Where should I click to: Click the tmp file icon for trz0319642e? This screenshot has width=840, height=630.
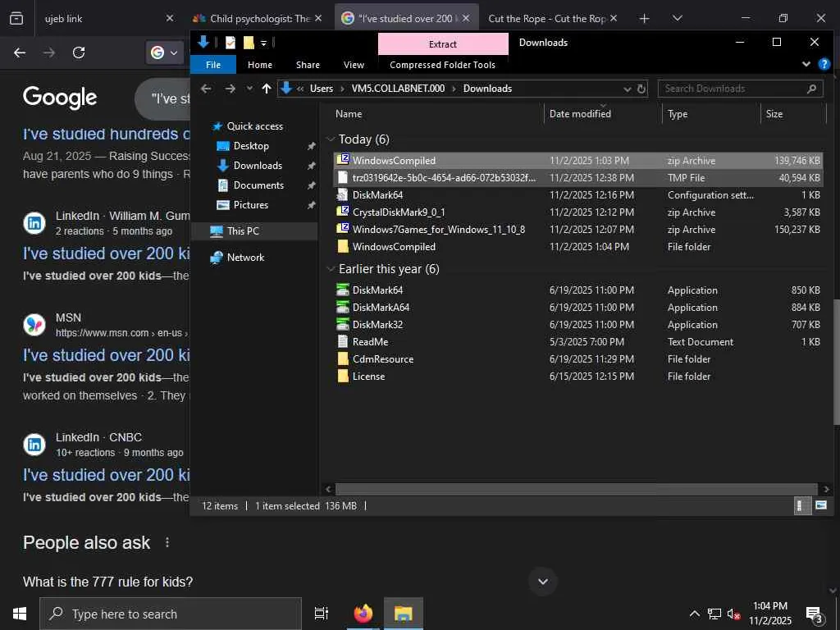tap(342, 177)
